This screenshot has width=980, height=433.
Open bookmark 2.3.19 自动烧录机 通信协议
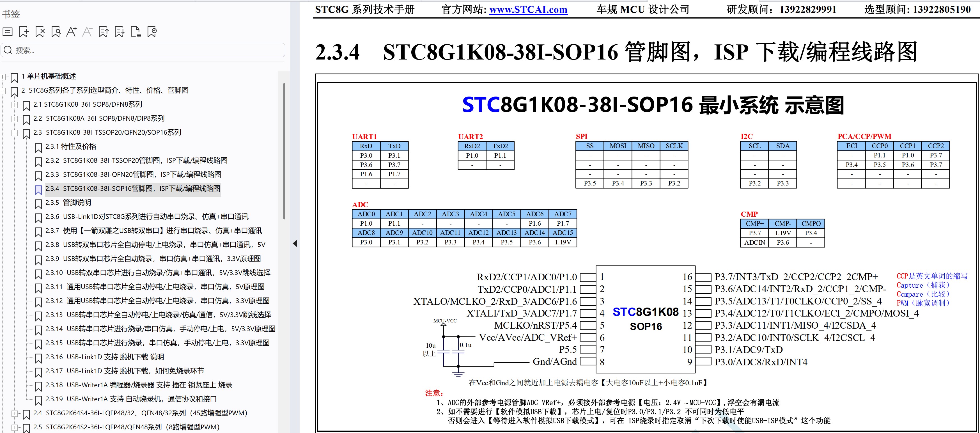[131, 399]
